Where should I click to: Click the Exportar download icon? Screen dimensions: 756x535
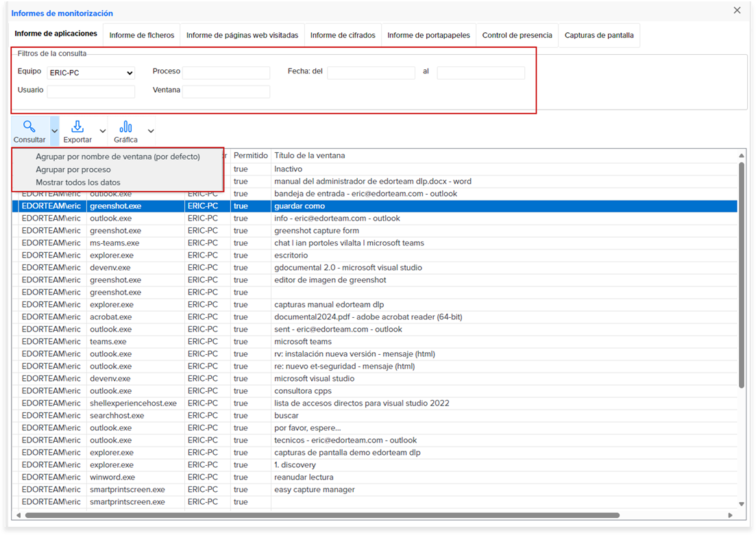tap(77, 127)
